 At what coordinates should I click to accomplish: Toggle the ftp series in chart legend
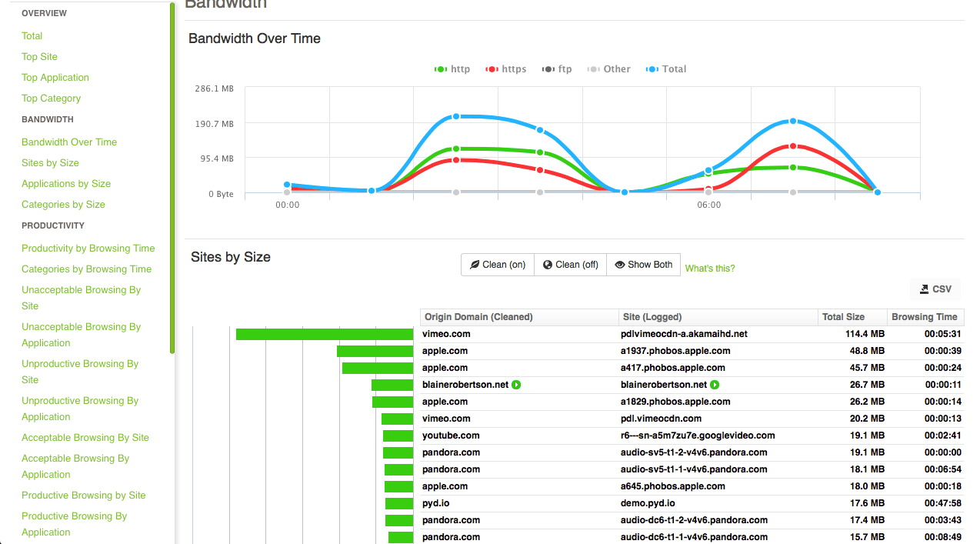tap(557, 69)
